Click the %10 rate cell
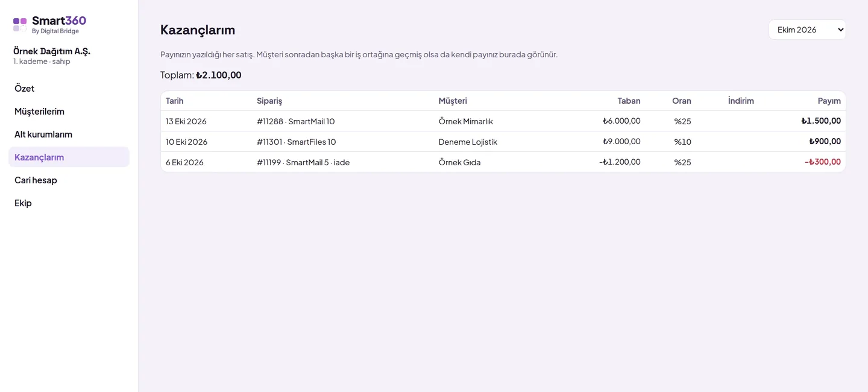This screenshot has width=868, height=392. 683,142
